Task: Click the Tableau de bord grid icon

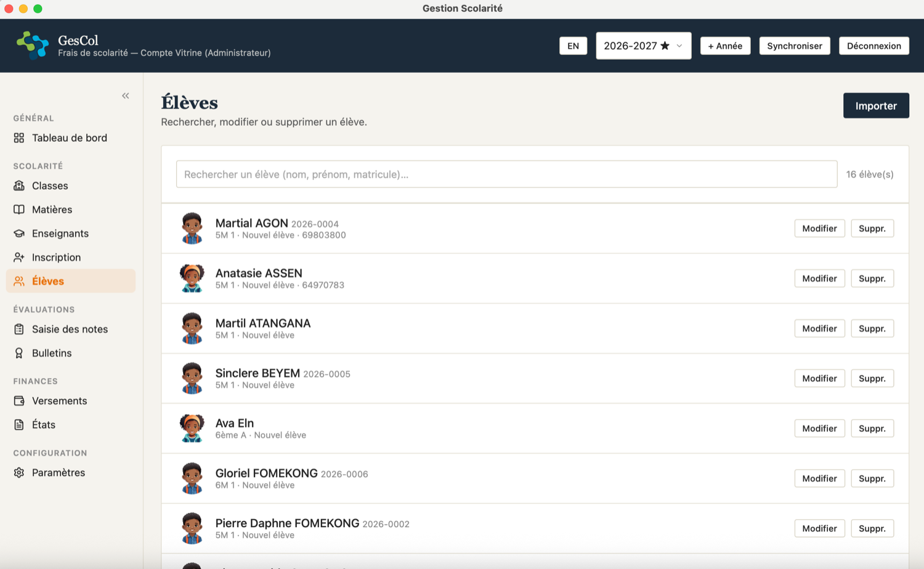Action: (x=19, y=138)
